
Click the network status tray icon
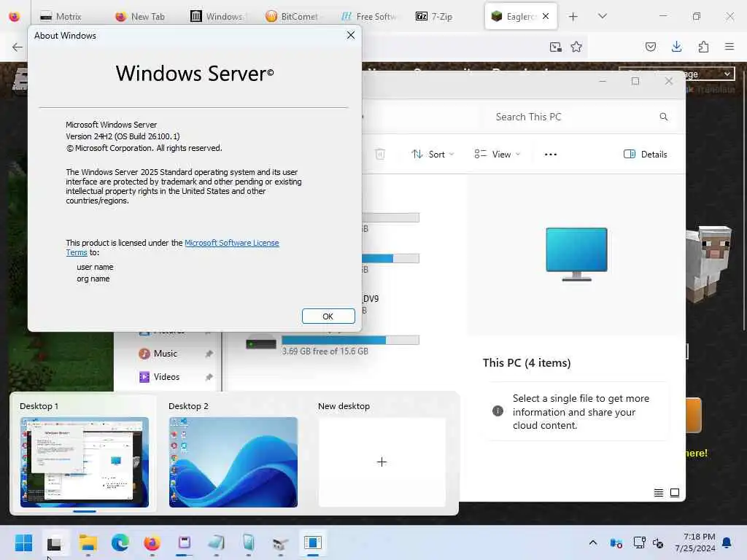pyautogui.click(x=639, y=542)
